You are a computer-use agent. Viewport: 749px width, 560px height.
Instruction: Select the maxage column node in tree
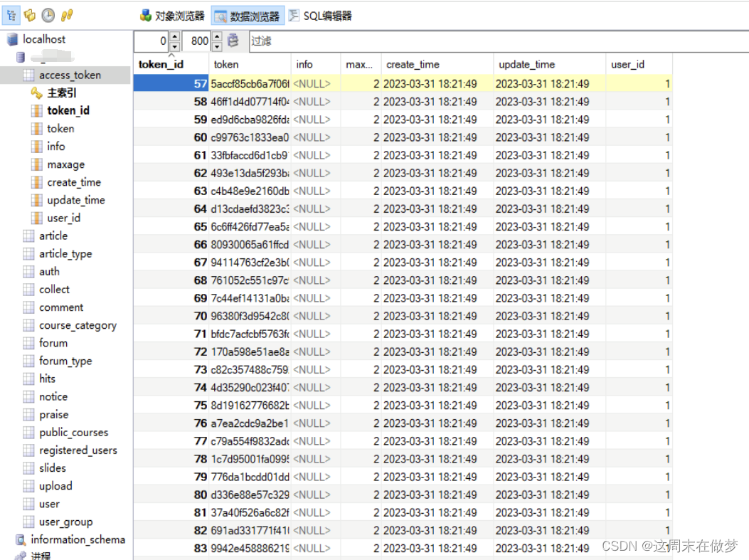(x=66, y=164)
